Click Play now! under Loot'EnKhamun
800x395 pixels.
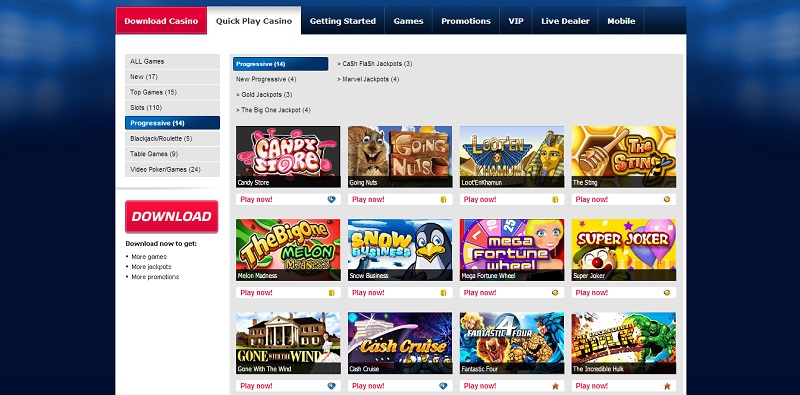click(480, 200)
